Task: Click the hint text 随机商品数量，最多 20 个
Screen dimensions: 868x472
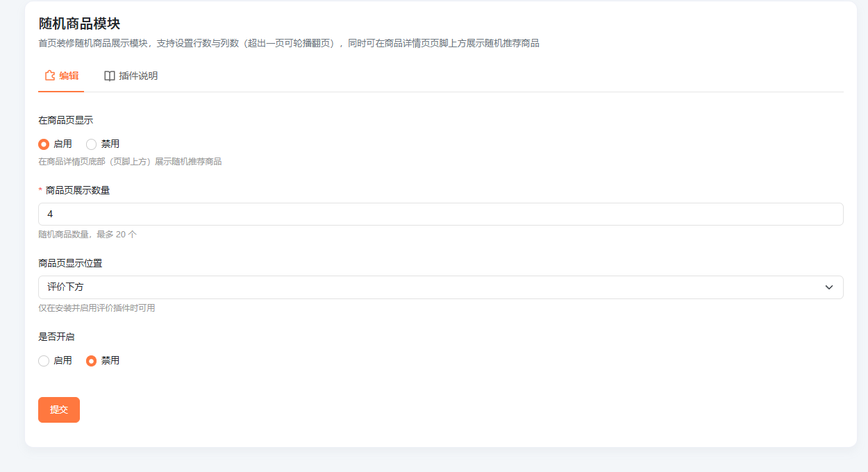Action: (x=87, y=235)
